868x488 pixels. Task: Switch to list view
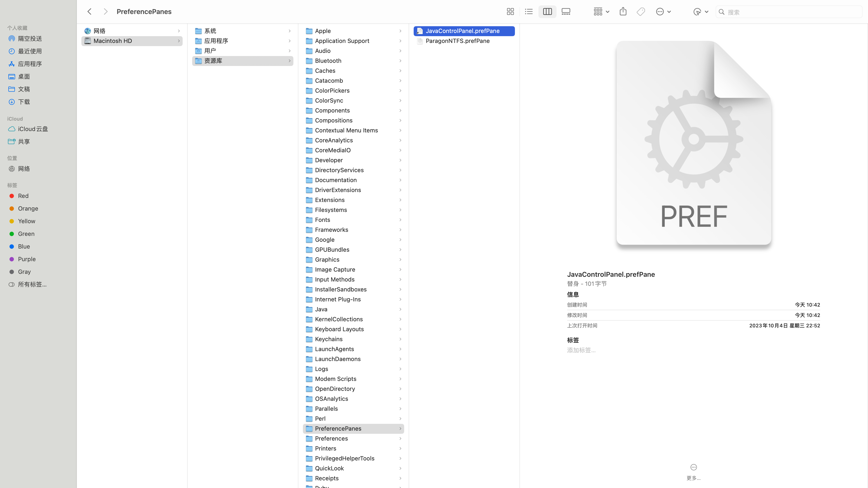529,12
